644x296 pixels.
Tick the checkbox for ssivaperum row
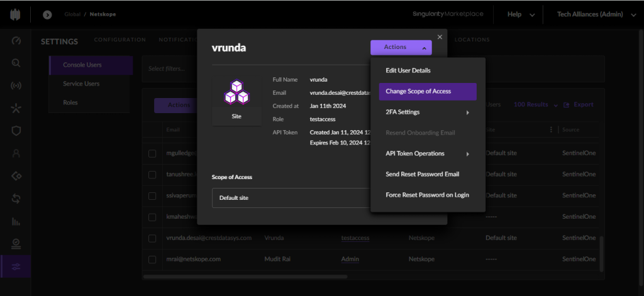click(152, 196)
